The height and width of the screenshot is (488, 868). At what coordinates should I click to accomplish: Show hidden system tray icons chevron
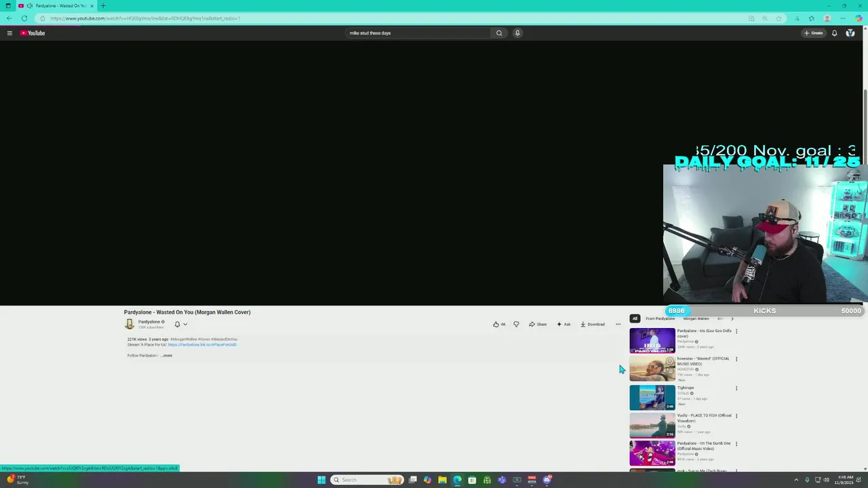coord(796,480)
